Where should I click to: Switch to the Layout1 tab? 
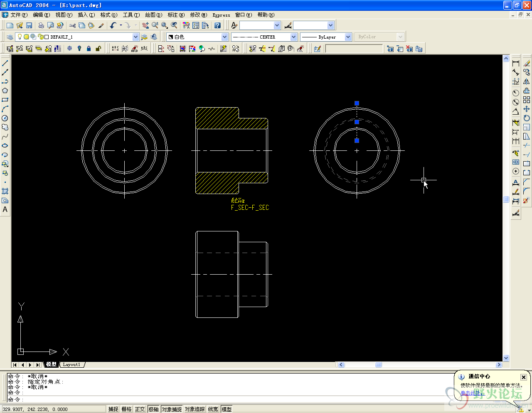(x=71, y=364)
